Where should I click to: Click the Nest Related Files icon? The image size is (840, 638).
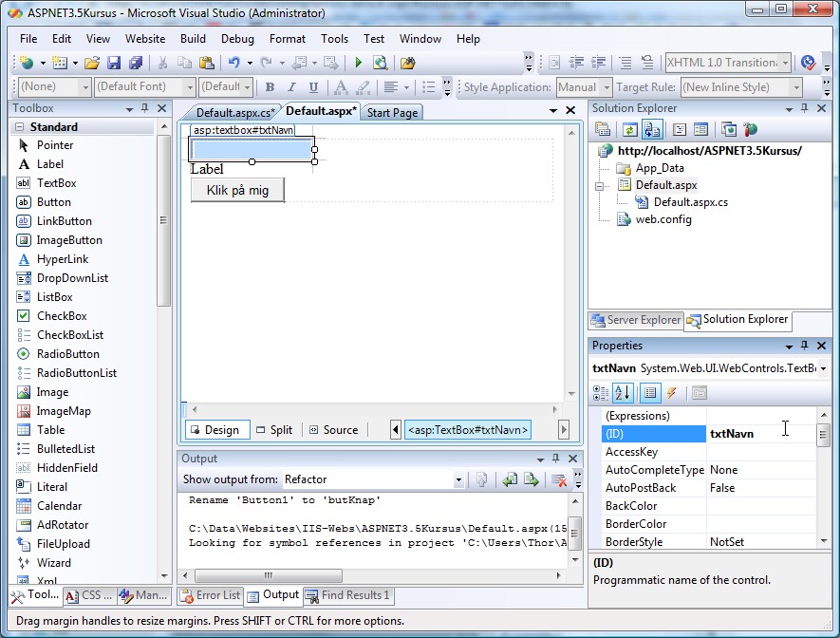pyautogui.click(x=652, y=130)
